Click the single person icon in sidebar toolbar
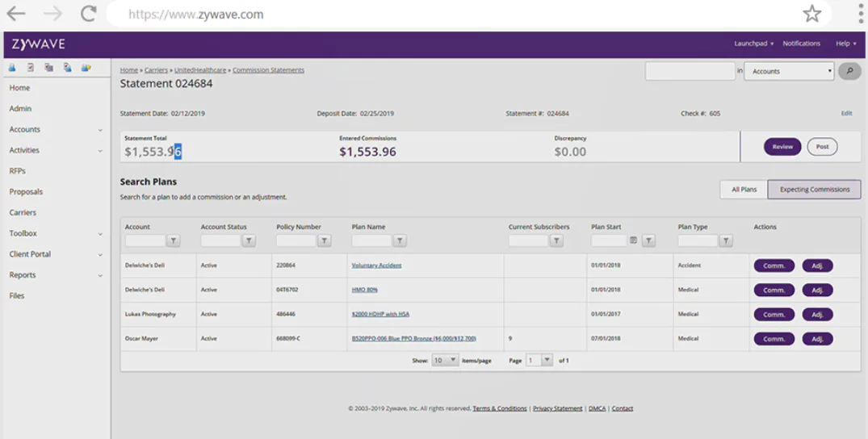The height and width of the screenshot is (439, 868). (x=12, y=68)
